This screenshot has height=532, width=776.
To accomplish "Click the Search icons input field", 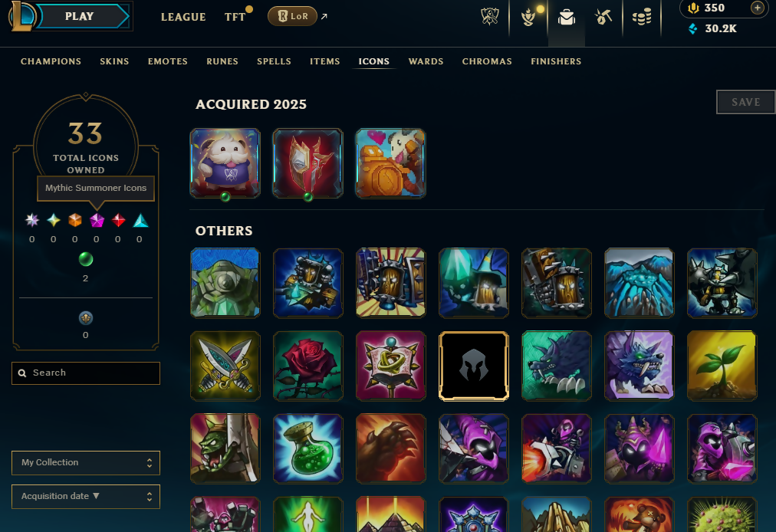I will click(x=86, y=373).
